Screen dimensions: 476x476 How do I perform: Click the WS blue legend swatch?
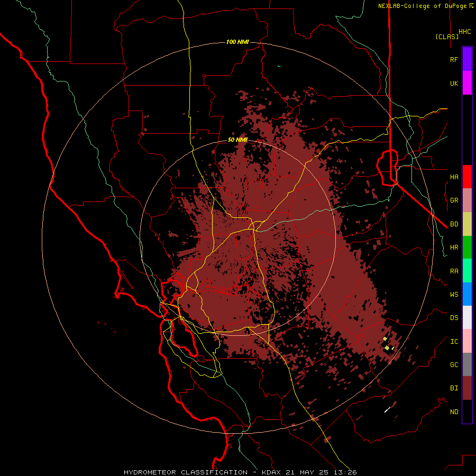tap(467, 294)
